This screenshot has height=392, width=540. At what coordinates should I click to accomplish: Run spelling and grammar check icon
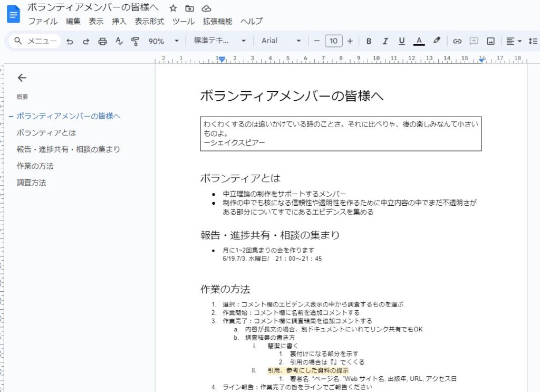pos(119,41)
